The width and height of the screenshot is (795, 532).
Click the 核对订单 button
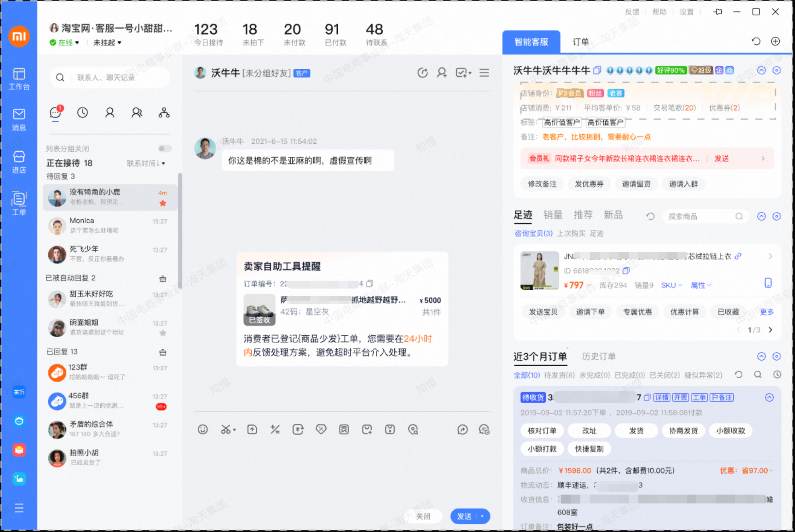[x=542, y=431]
